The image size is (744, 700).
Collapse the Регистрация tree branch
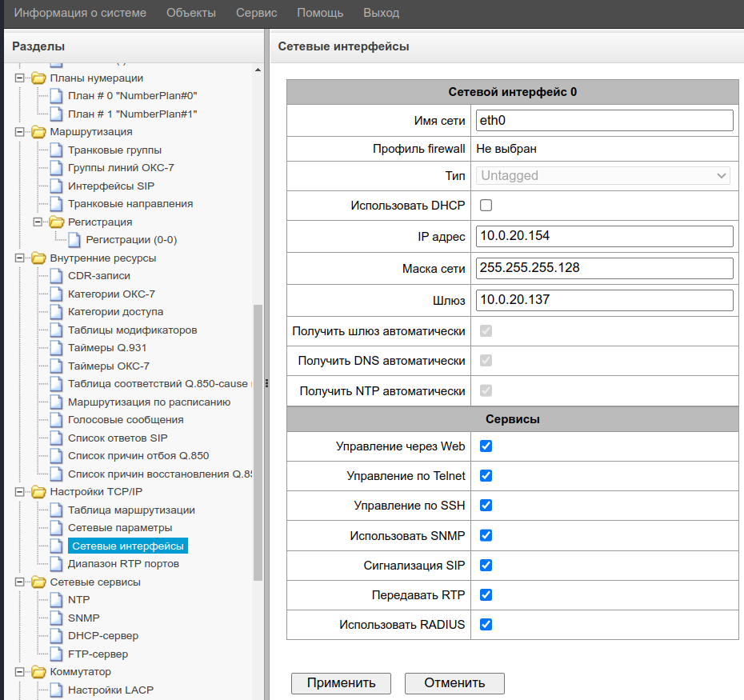37,222
